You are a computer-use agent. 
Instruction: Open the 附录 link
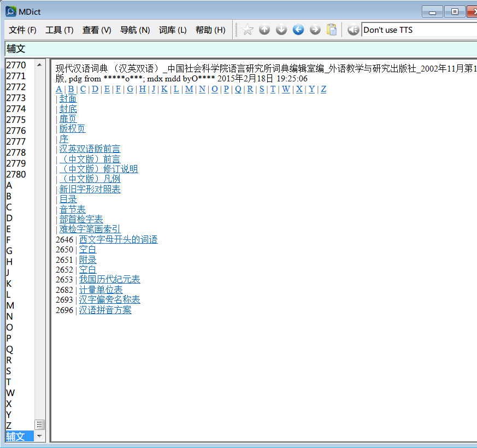point(87,260)
